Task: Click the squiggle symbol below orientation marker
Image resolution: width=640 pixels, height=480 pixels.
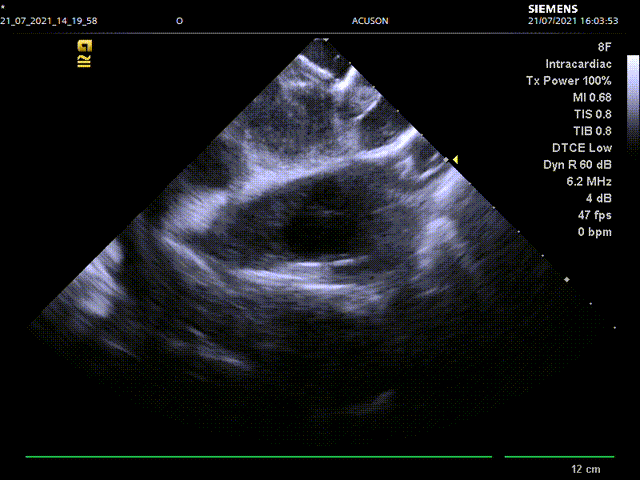Action: click(85, 61)
